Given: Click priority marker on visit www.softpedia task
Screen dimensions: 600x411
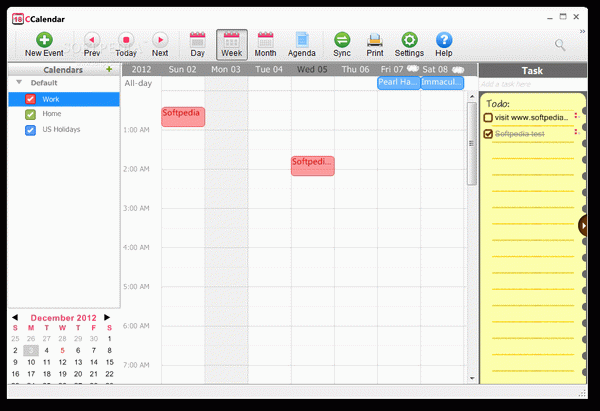Looking at the screenshot, I should pos(576,116).
